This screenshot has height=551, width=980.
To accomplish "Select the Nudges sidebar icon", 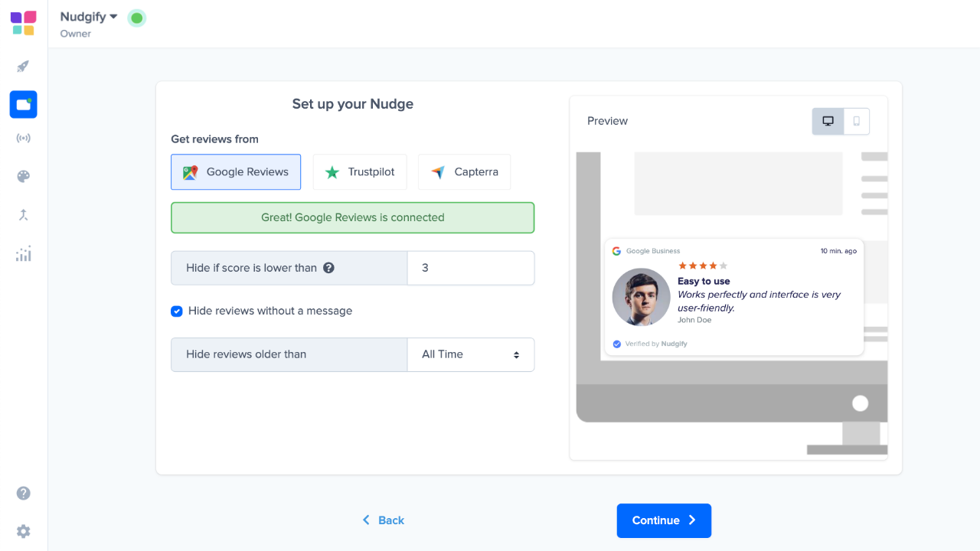I will tap(23, 104).
